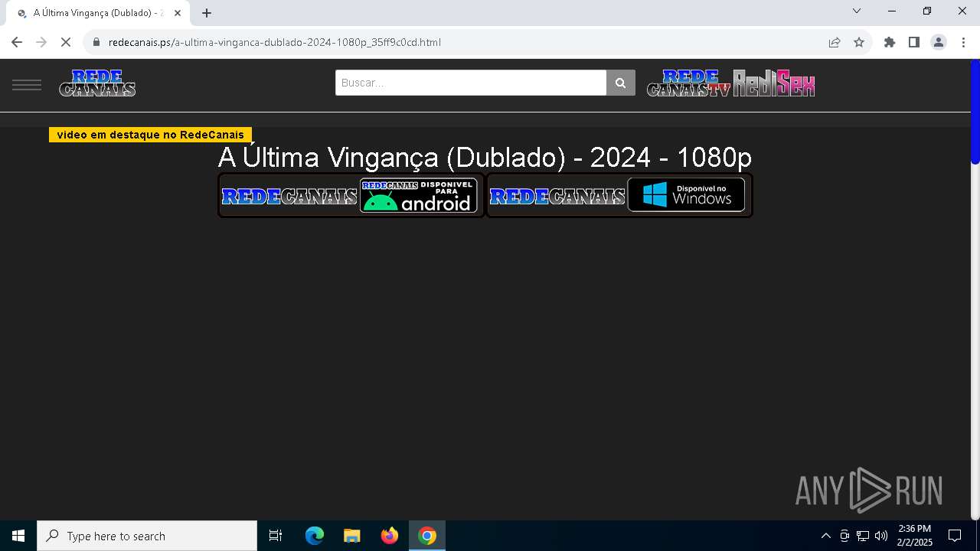980x551 pixels.
Task: Go forward in browser history
Action: click(x=41, y=42)
